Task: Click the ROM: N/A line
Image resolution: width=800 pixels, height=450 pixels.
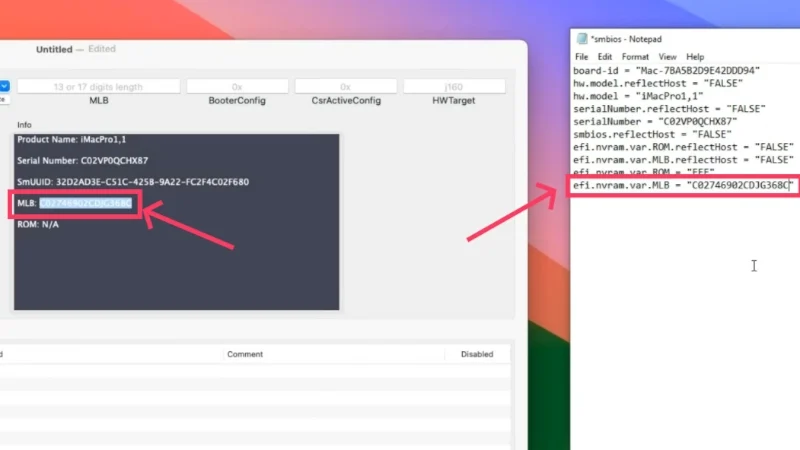Action: pyautogui.click(x=38, y=224)
